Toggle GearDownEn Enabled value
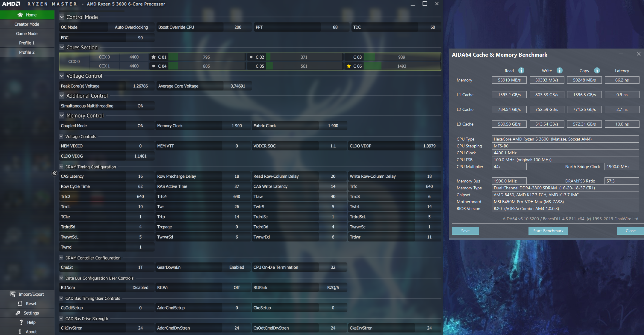 236,267
